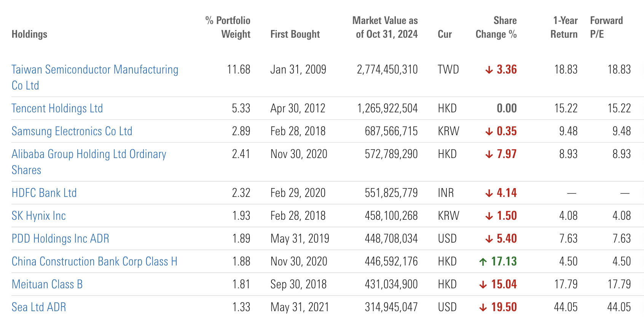View the Sea Ltd ADR holding
This screenshot has height=326, width=644.
pyautogui.click(x=39, y=307)
